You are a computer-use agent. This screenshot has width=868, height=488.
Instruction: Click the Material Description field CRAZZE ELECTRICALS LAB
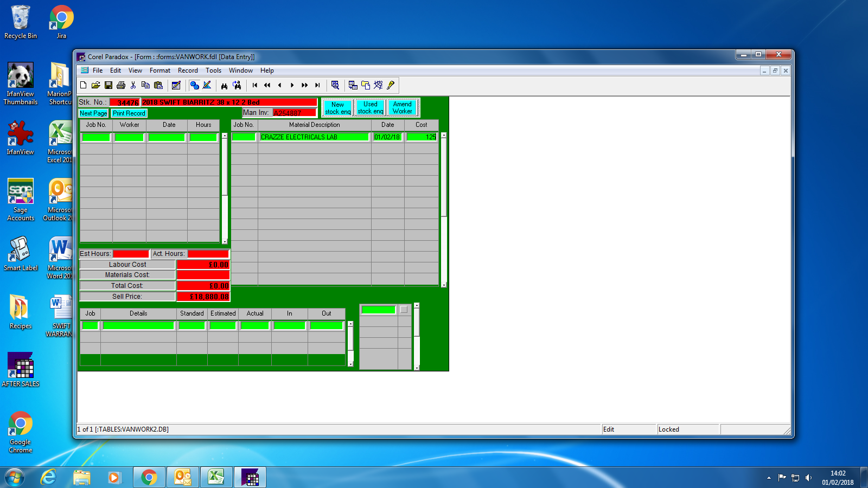(x=314, y=137)
